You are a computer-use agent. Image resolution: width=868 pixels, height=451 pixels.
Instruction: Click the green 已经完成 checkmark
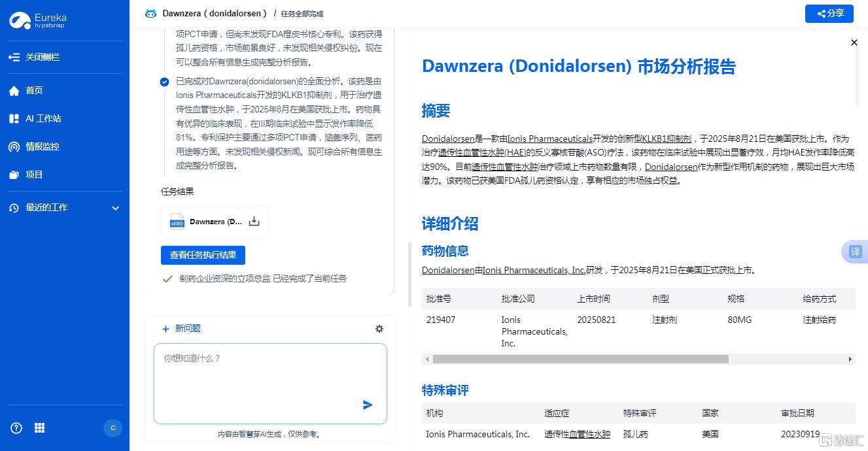(167, 278)
